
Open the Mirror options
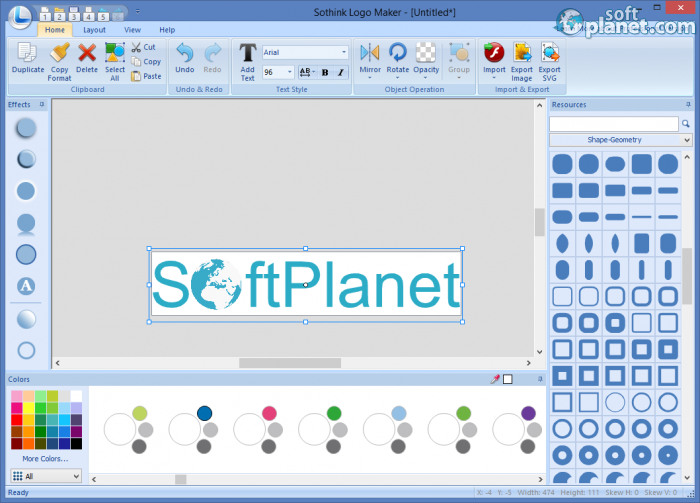tap(370, 61)
